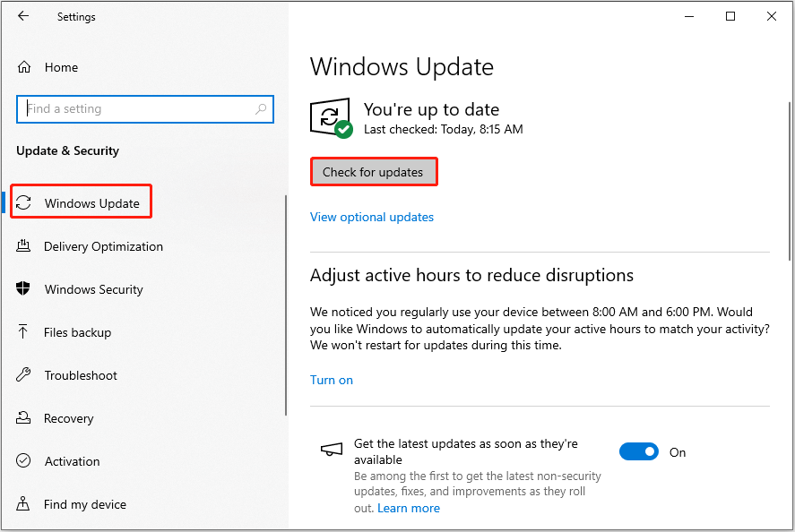The width and height of the screenshot is (795, 532).
Task: Click the Files backup arrow icon
Action: 24,332
